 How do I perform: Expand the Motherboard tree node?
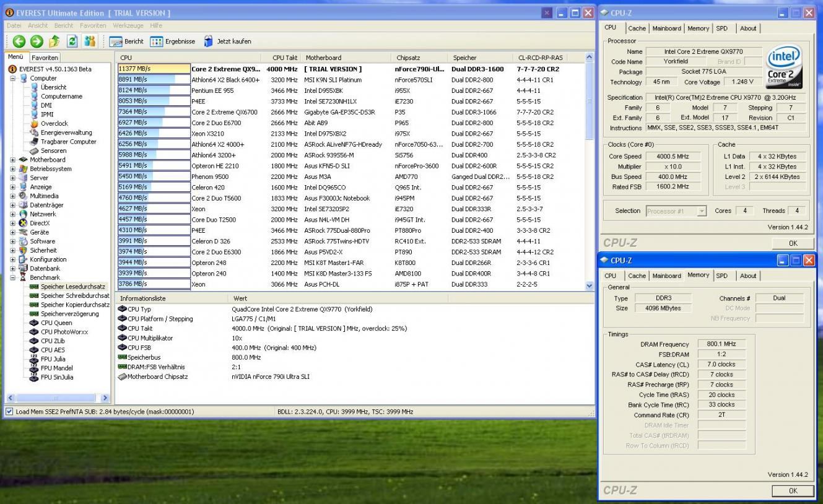pos(13,160)
